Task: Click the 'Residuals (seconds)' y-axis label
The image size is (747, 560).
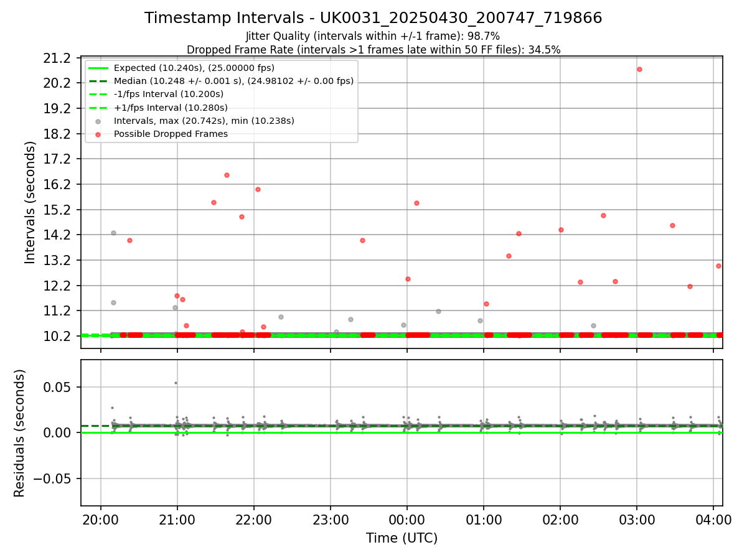Action: pyautogui.click(x=19, y=433)
